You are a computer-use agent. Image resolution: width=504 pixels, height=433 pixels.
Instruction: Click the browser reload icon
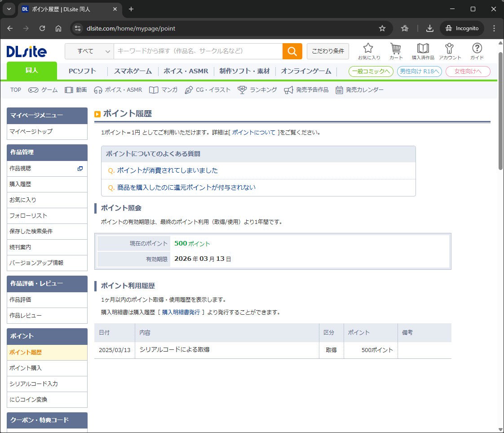click(x=42, y=28)
